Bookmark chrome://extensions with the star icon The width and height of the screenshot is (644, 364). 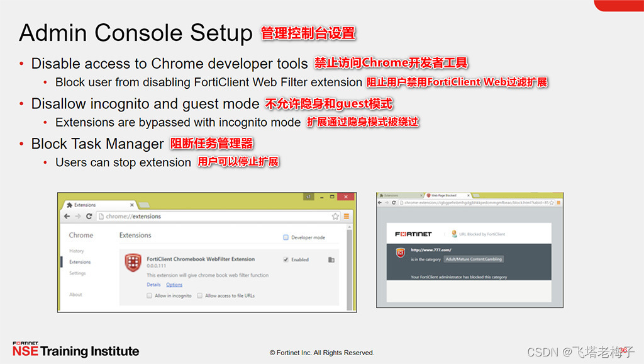tap(335, 217)
